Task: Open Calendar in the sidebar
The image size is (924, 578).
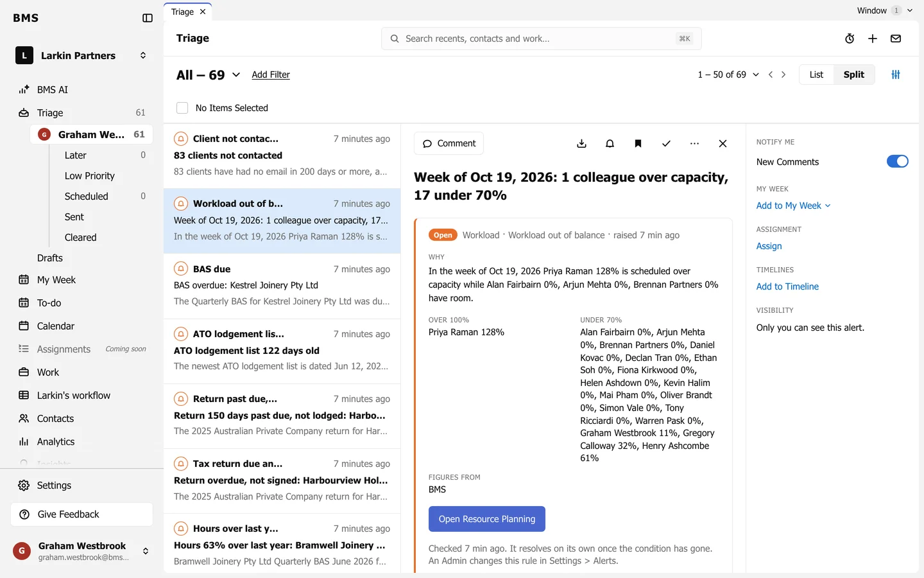Action: [56, 326]
